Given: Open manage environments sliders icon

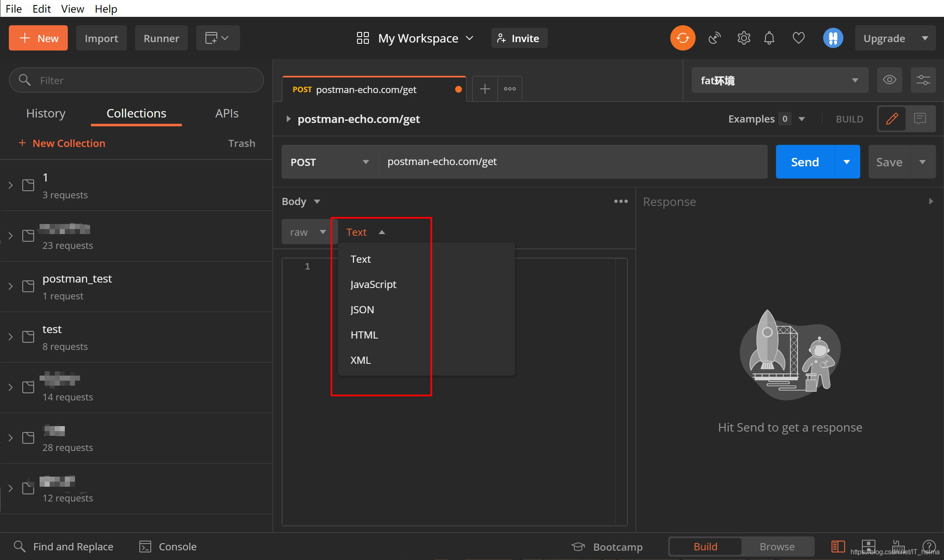Looking at the screenshot, I should pyautogui.click(x=923, y=80).
